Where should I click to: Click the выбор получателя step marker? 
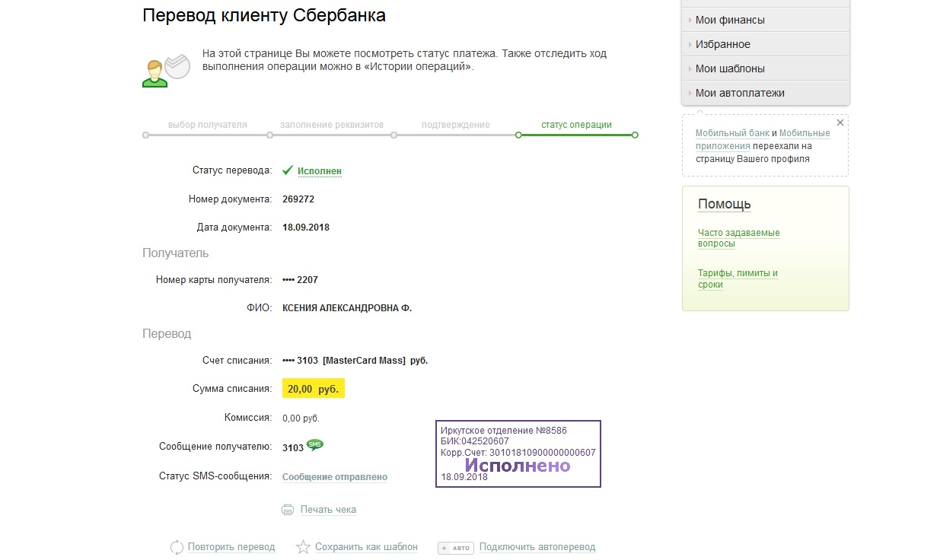[x=145, y=135]
